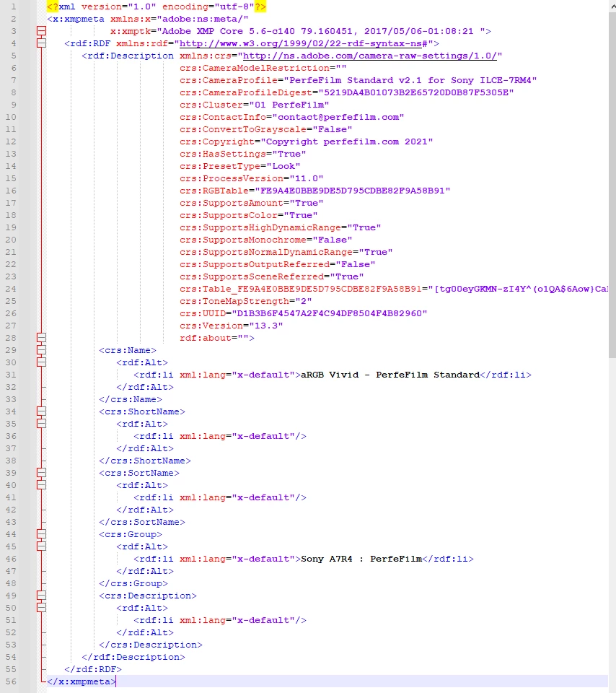Click the closing </crs:Description> tag

[x=151, y=645]
